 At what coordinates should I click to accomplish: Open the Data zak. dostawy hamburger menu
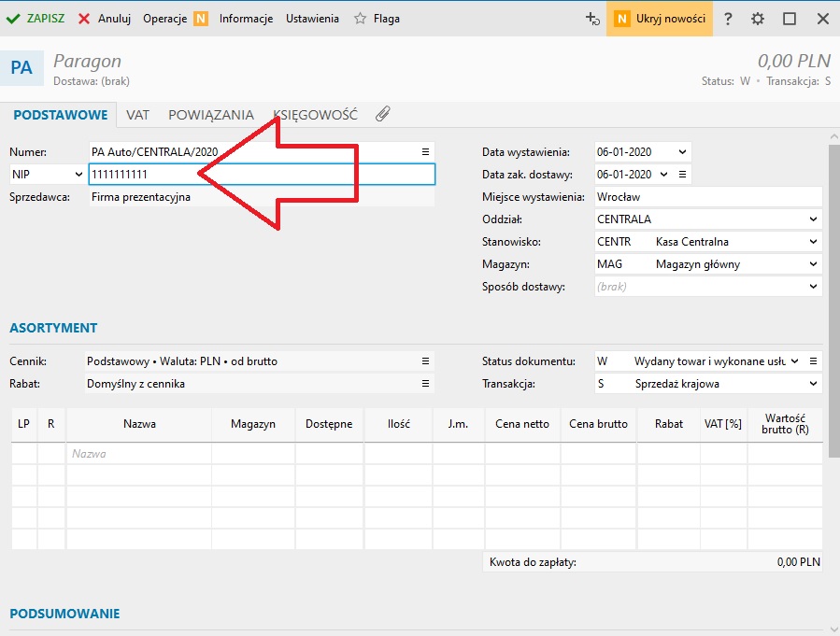point(682,175)
